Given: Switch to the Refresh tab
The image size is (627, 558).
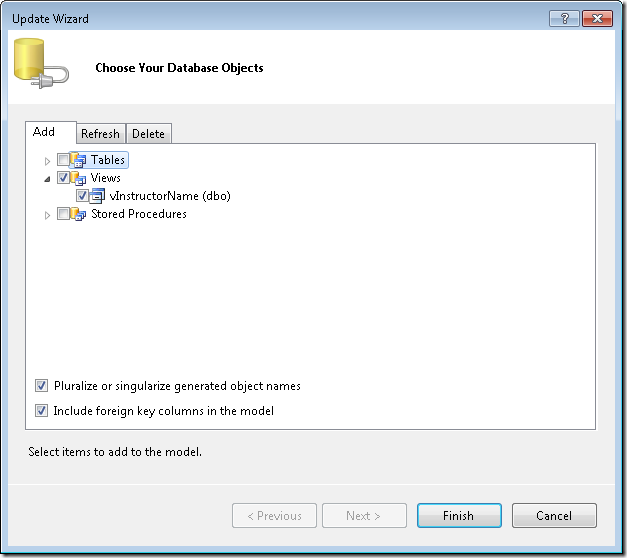Looking at the screenshot, I should (x=100, y=134).
